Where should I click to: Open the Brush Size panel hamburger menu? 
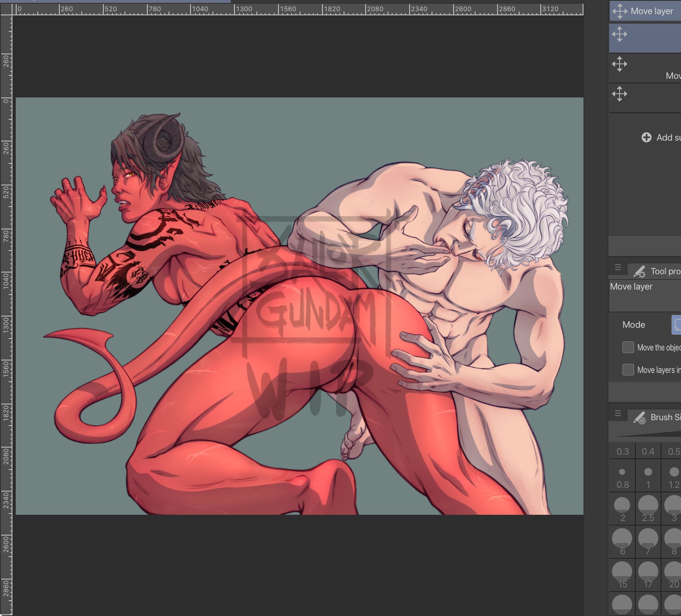point(618,414)
